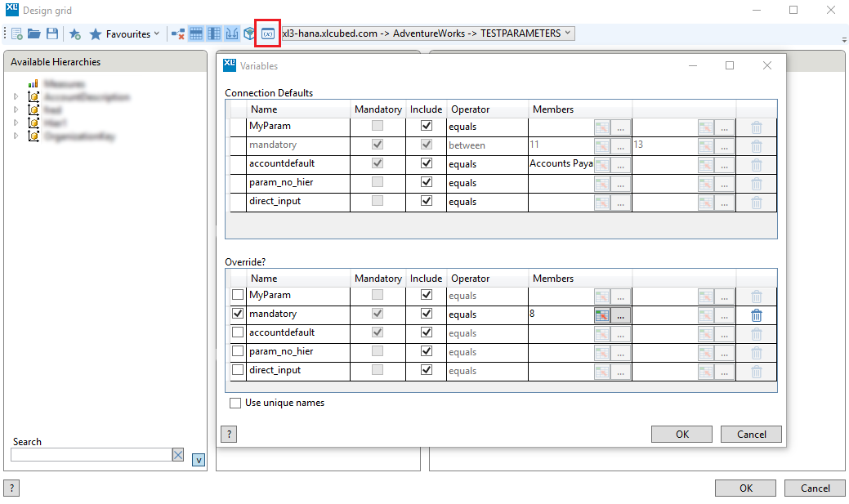
Task: Uncheck the mandatory row override checkbox
Action: pyautogui.click(x=237, y=314)
